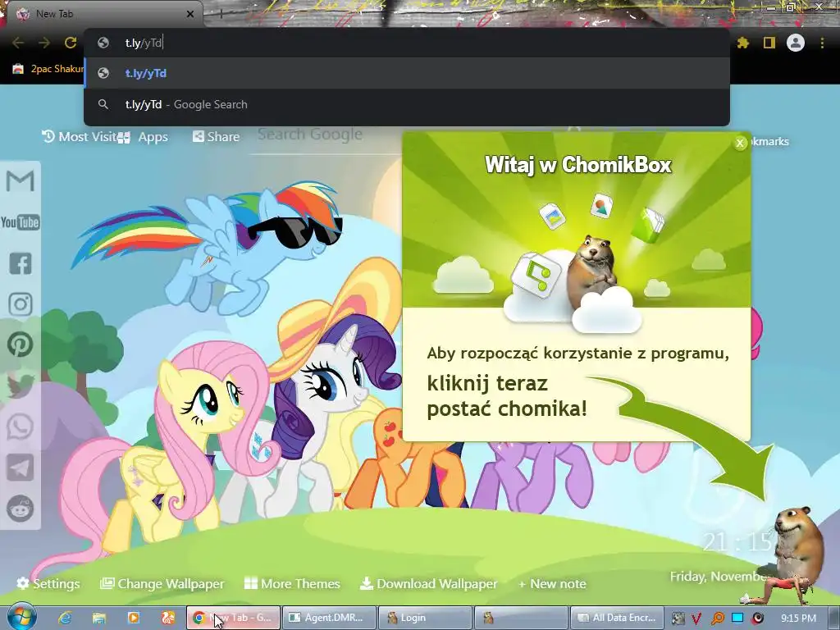This screenshot has width=840, height=630.
Task: Click the blue monitor tray icon
Action: (x=737, y=618)
